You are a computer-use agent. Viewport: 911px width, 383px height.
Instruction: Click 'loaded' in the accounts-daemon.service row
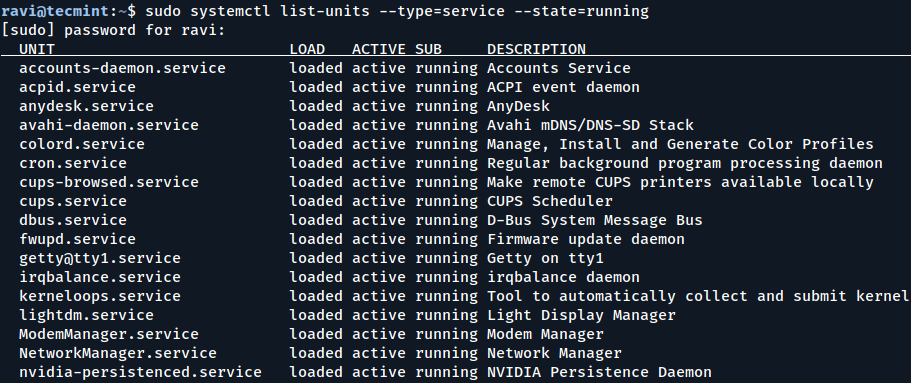pos(316,68)
